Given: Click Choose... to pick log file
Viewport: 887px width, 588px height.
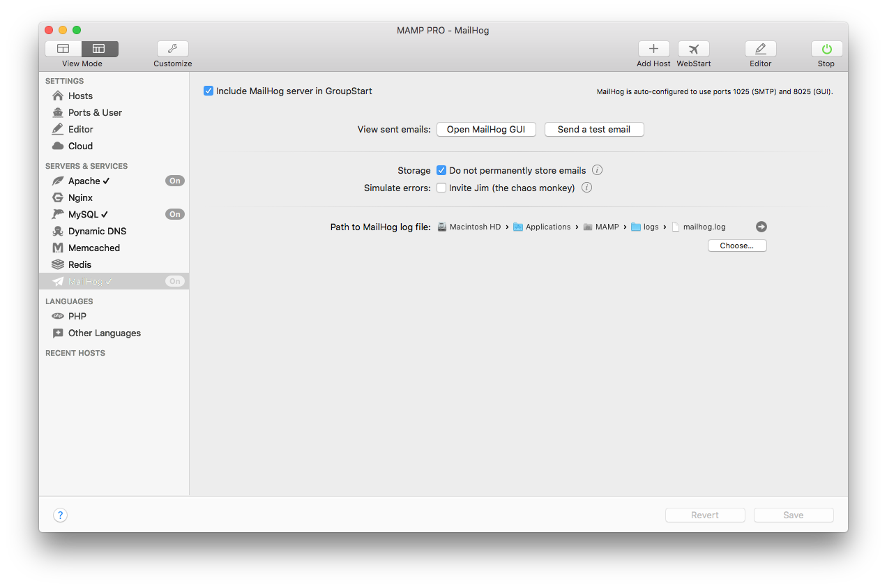Looking at the screenshot, I should pos(736,246).
